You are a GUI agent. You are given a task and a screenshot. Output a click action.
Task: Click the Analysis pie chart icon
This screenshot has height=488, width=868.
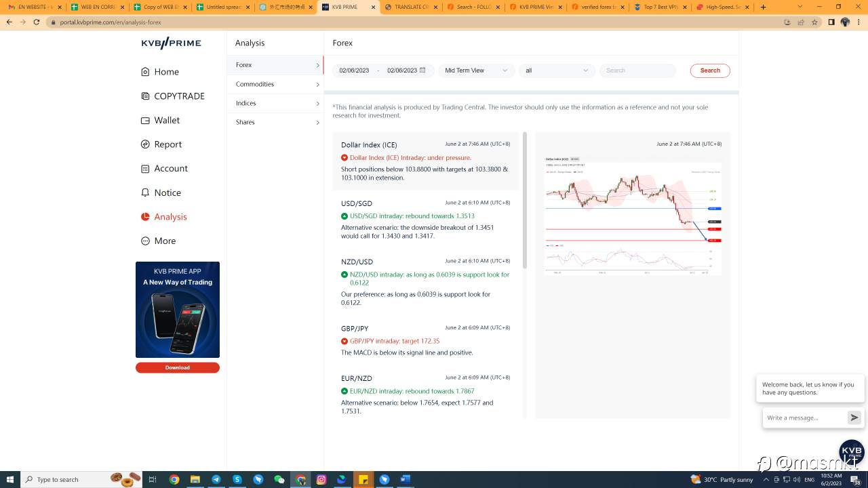click(145, 217)
